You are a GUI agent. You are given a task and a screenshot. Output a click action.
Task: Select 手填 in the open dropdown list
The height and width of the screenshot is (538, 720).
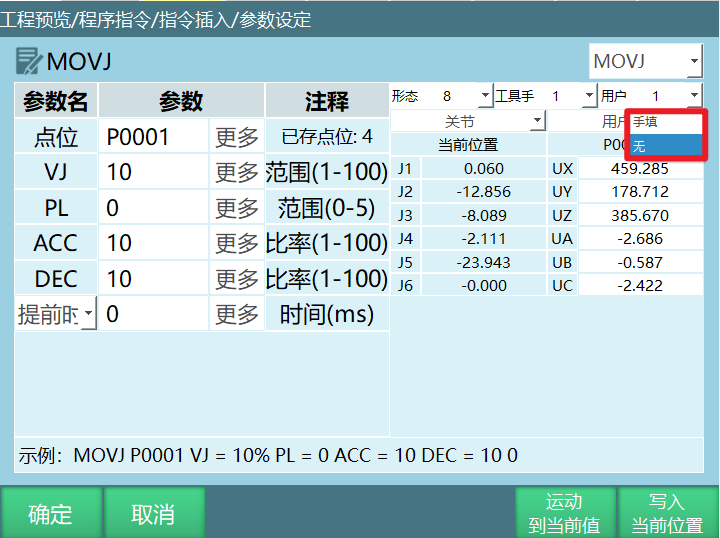[665, 122]
